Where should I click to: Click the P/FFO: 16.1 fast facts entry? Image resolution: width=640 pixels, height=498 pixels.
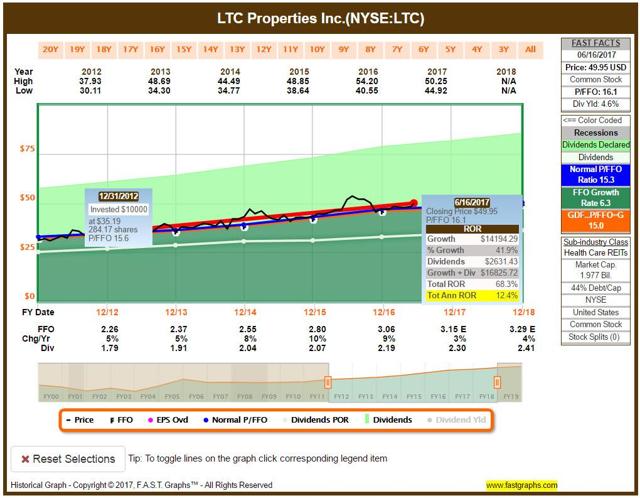coord(596,92)
